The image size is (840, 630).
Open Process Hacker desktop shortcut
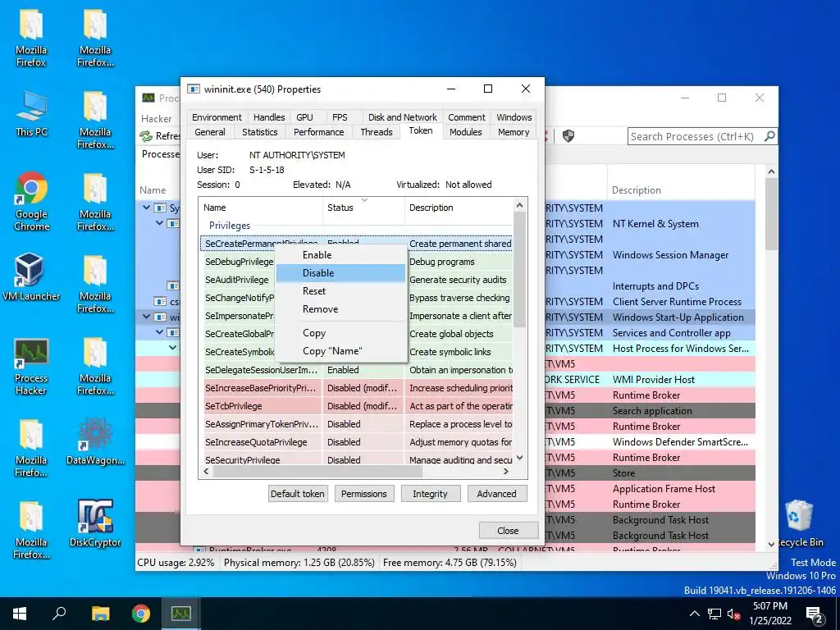point(31,367)
